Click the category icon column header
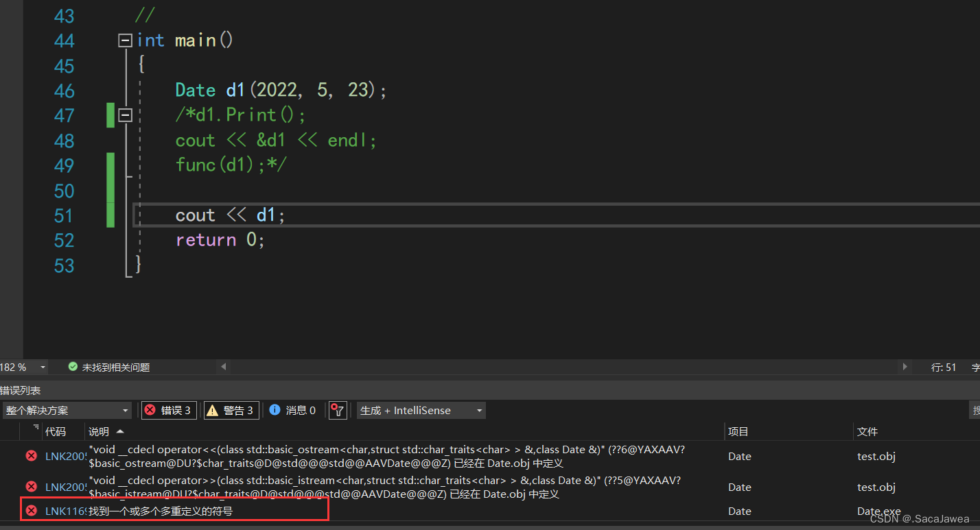 (31, 432)
